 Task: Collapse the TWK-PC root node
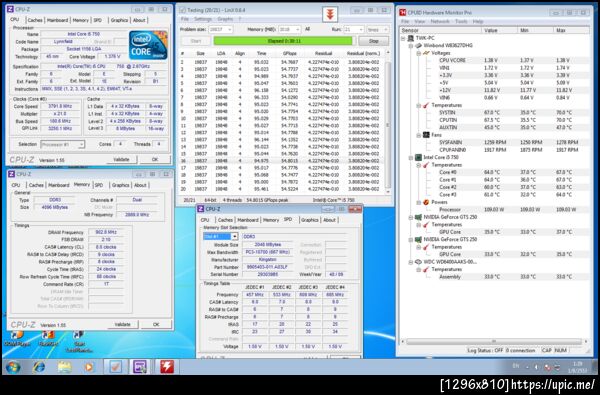click(403, 38)
